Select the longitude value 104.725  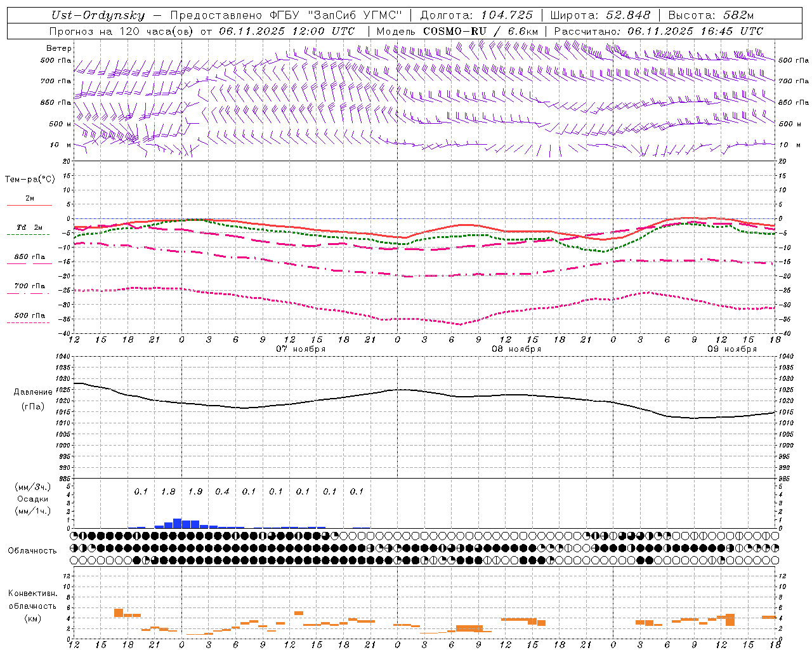point(507,15)
